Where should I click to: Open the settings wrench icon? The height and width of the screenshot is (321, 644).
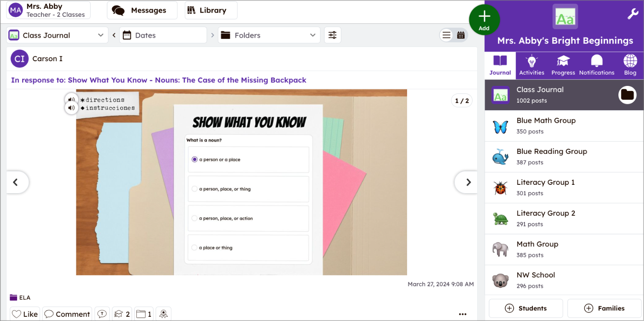coord(633,13)
